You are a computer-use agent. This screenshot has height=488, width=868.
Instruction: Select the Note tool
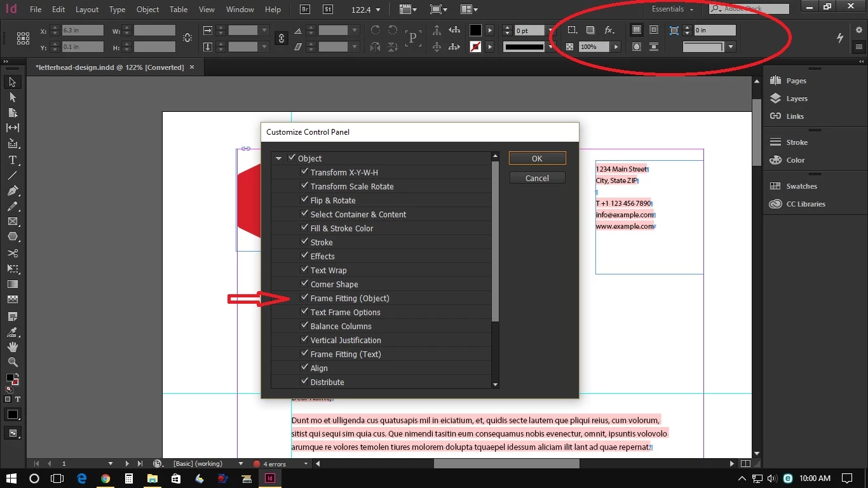coord(12,316)
